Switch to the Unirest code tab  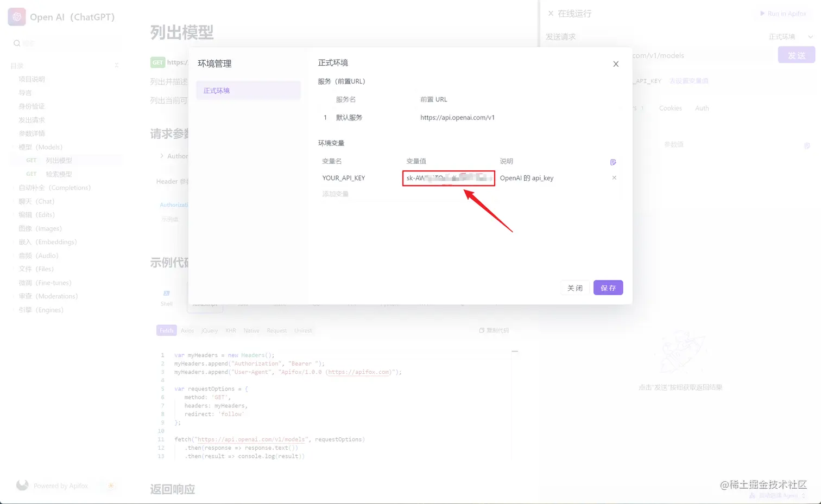point(303,330)
